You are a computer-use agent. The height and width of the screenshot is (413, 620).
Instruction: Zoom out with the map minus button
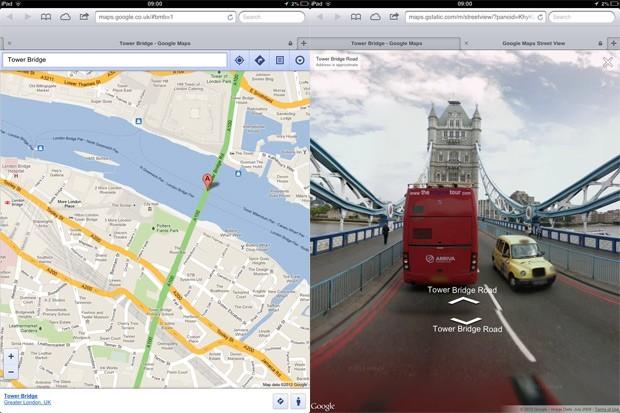[11, 371]
